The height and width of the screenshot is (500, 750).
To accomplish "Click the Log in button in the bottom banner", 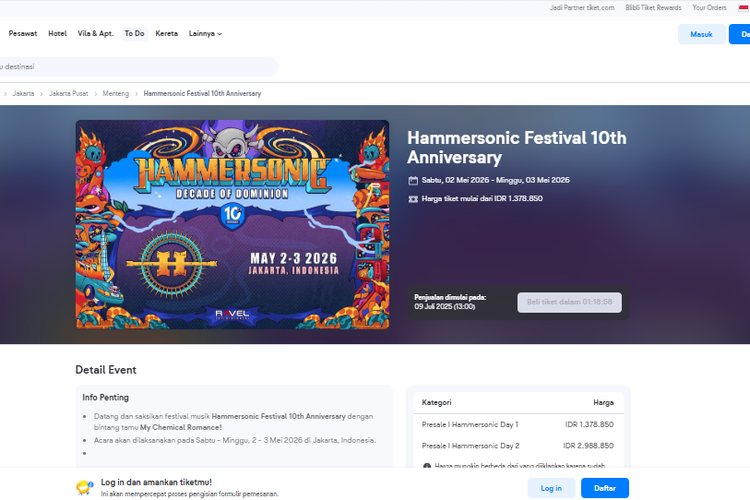I will coord(551,488).
